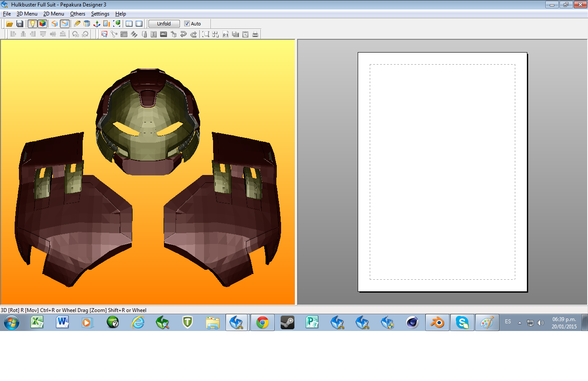Click the print settings pages icon
Viewport: 588px width, 381px height.
pyautogui.click(x=235, y=34)
